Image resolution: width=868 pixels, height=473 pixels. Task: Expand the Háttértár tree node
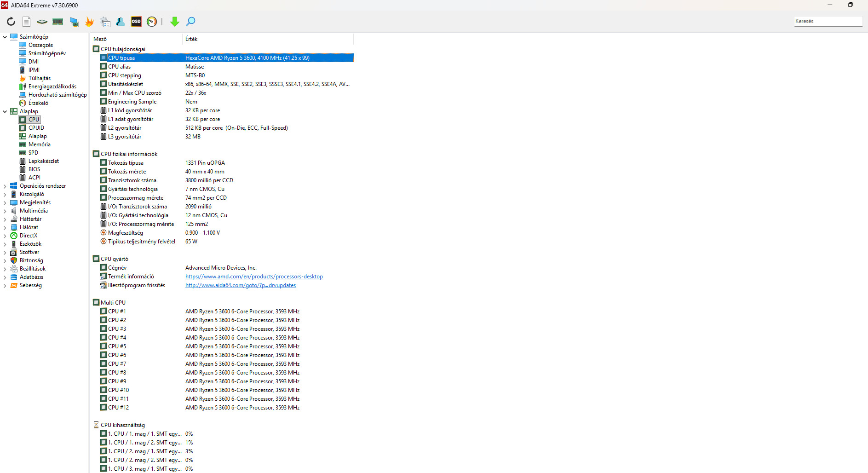(x=5, y=219)
